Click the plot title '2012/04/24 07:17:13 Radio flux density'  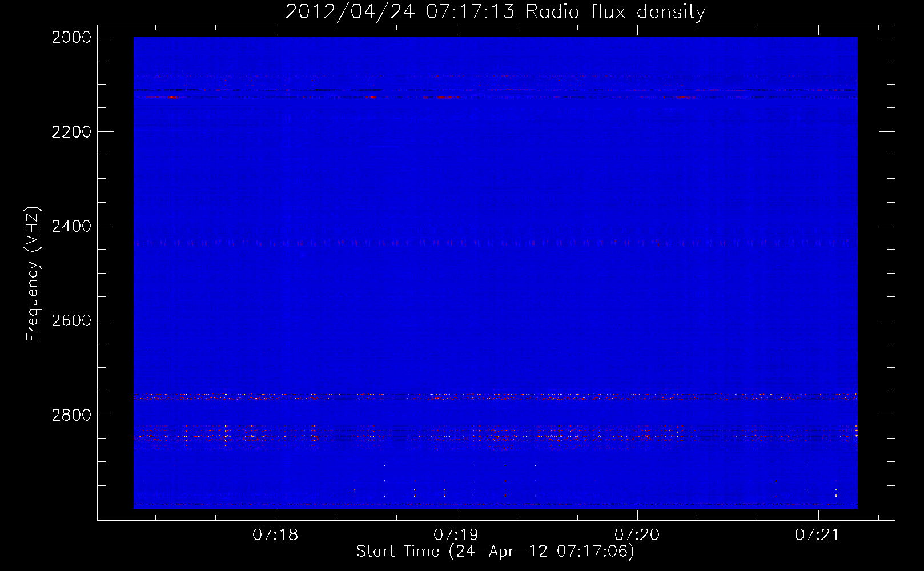click(495, 11)
